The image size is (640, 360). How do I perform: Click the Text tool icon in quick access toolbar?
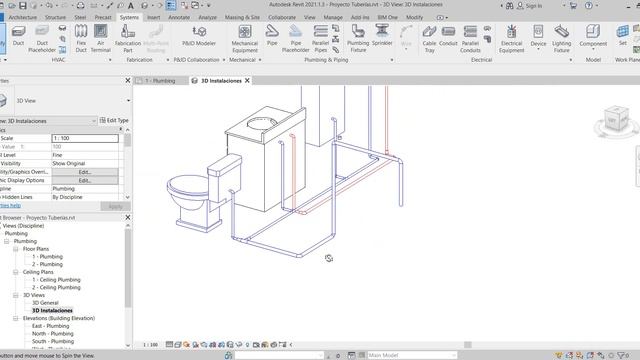click(x=131, y=6)
